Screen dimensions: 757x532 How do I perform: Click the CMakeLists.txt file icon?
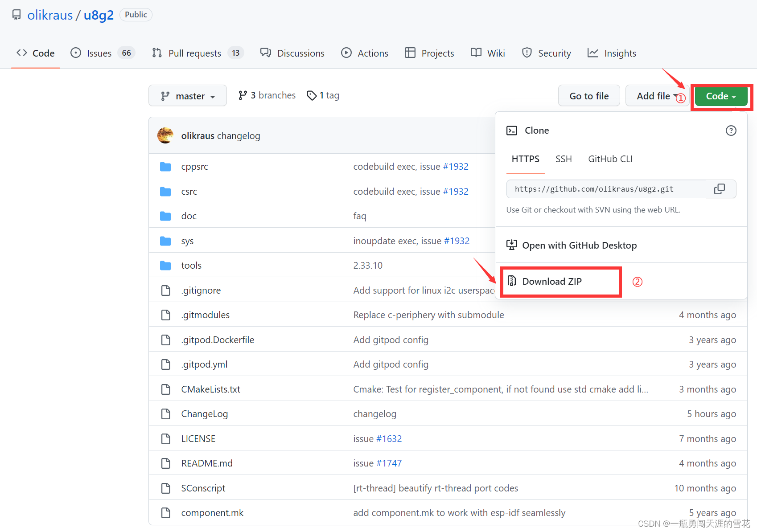(x=166, y=389)
